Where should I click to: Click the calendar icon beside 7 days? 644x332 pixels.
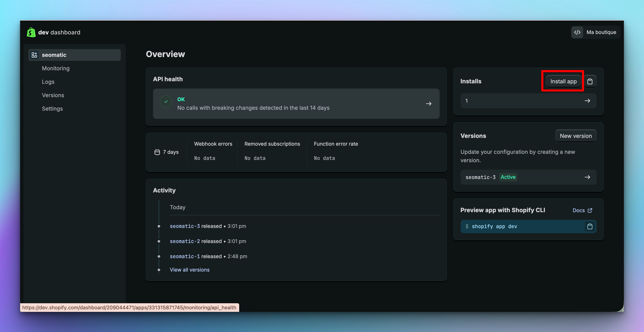pos(157,152)
